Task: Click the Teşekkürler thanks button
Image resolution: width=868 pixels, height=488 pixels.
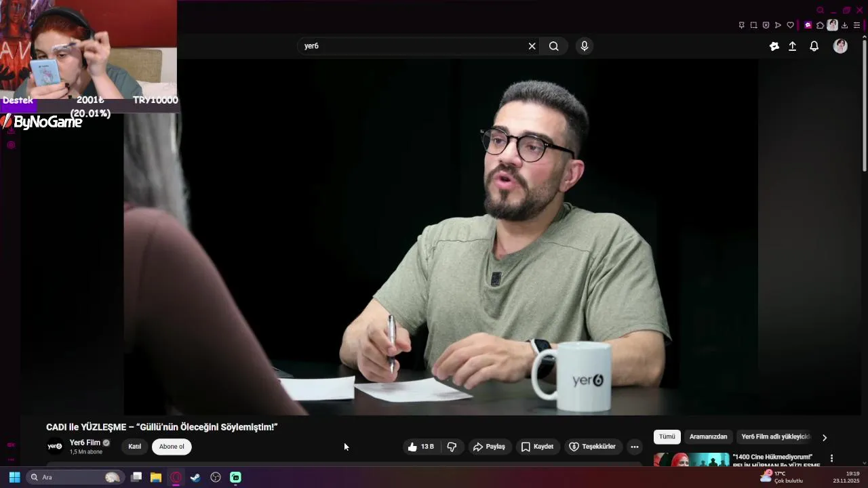Action: tap(592, 447)
